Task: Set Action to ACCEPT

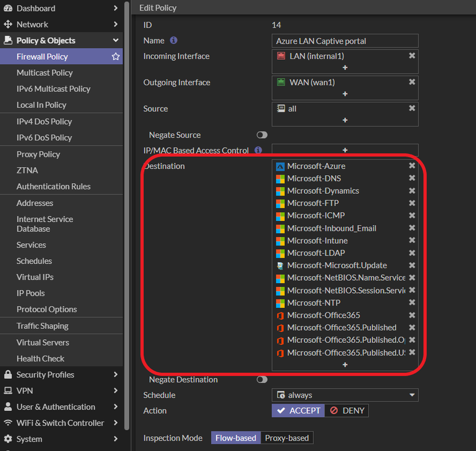Action: coord(298,411)
